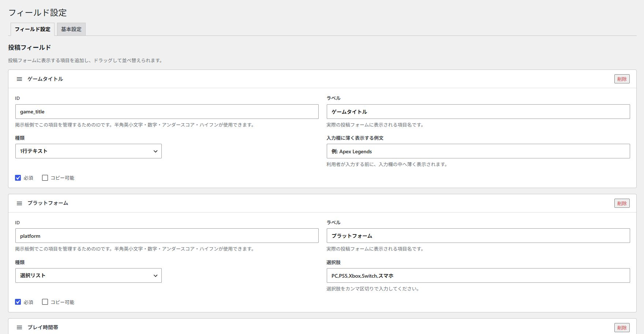Edit the プラットフォーム label input
644x334 pixels.
click(478, 236)
